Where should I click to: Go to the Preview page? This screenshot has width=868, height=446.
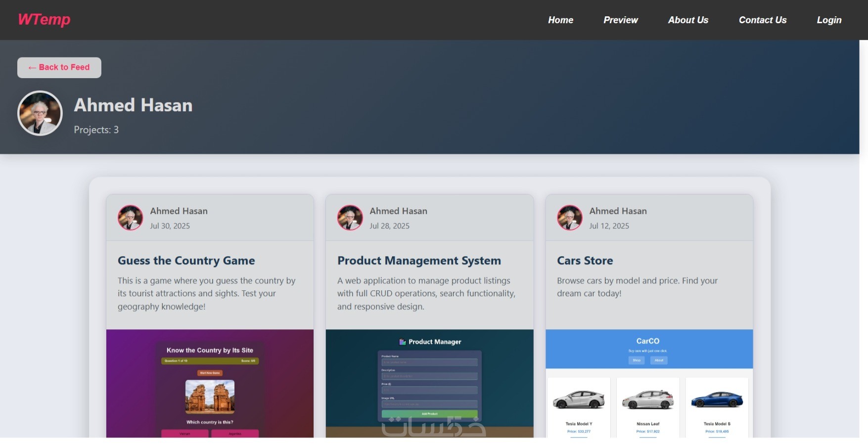[x=620, y=20]
